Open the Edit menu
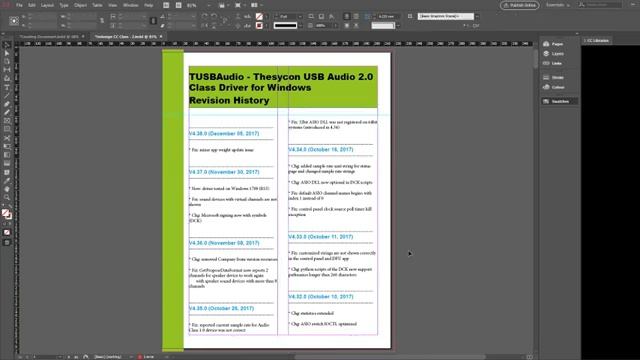Image resolution: width=640 pixels, height=360 pixels. point(32,5)
